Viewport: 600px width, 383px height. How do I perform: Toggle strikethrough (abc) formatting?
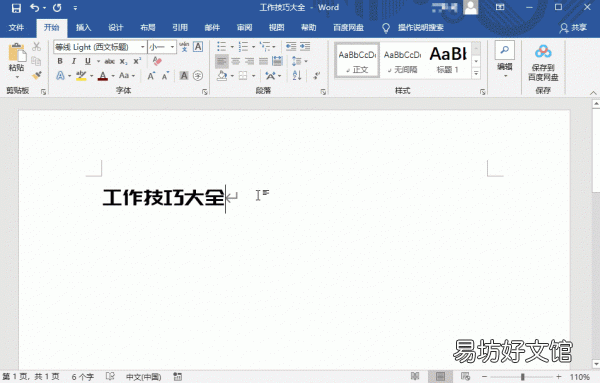[x=110, y=61]
